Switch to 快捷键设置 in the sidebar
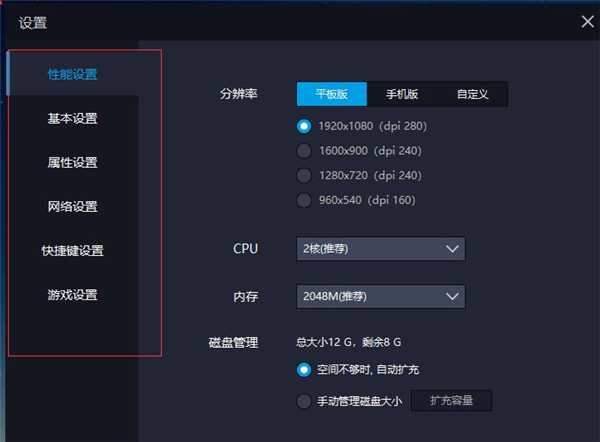 (x=73, y=251)
